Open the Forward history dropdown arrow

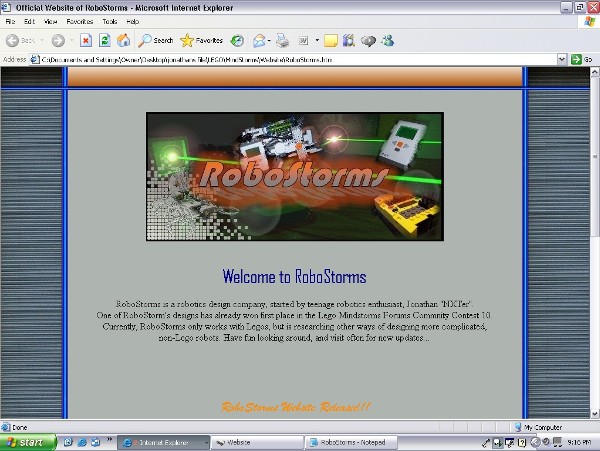coord(71,40)
